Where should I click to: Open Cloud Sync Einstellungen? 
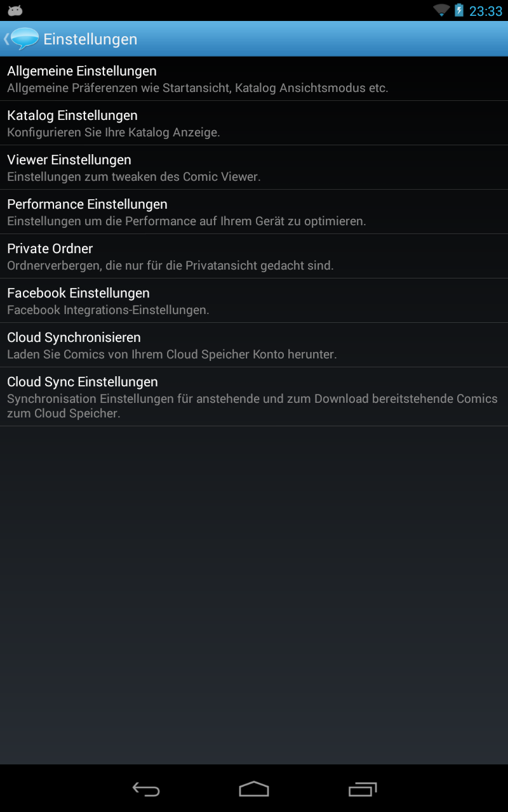(x=254, y=397)
